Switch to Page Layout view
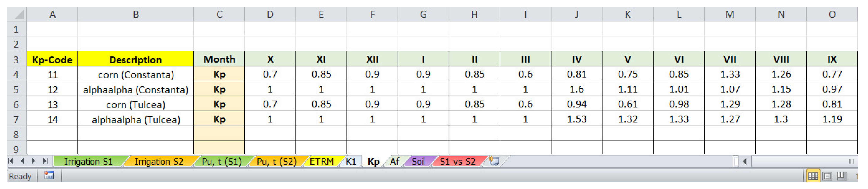This screenshot has width=868, height=189. coord(827,176)
